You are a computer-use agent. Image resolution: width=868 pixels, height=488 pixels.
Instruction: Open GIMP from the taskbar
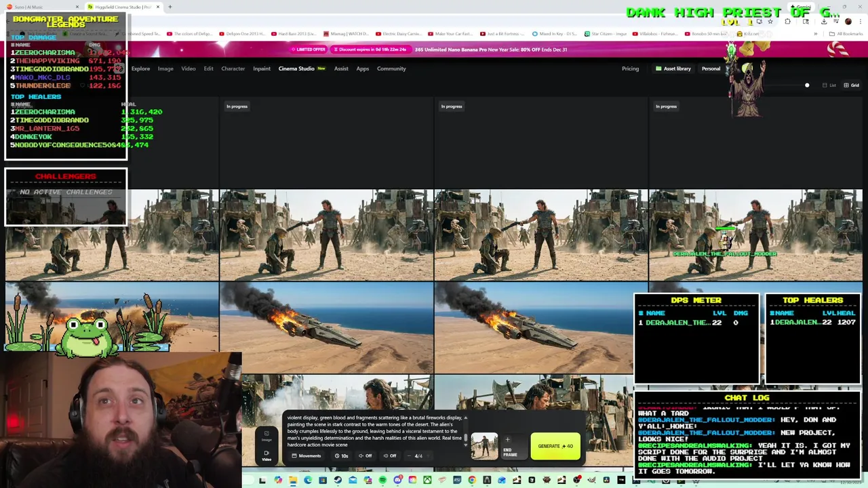[x=591, y=480]
